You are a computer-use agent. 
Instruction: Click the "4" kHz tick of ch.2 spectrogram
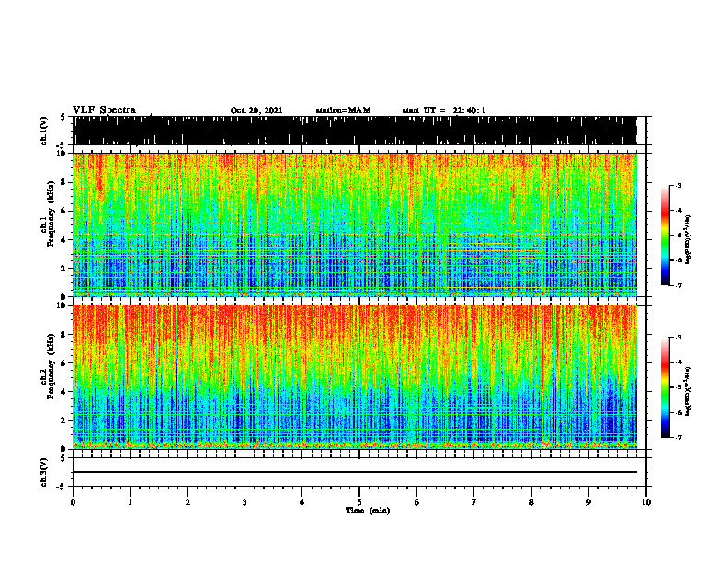65,392
